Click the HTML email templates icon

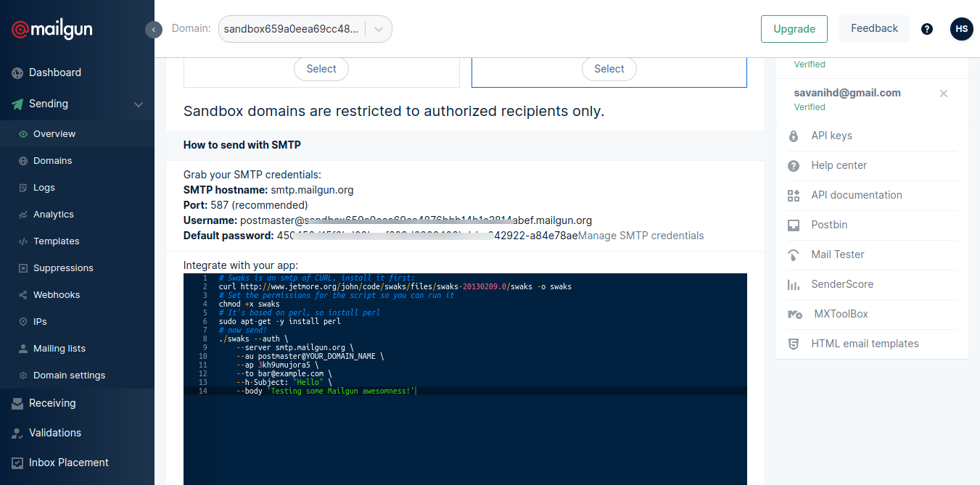pos(794,344)
